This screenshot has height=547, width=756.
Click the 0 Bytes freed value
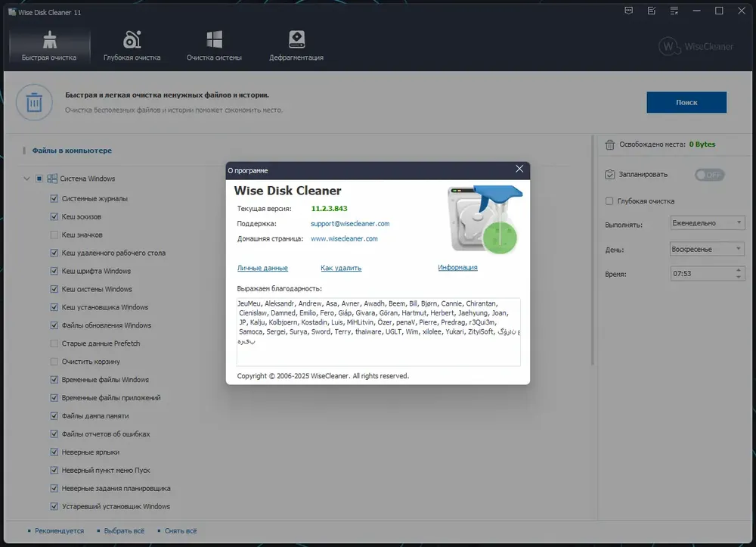click(702, 145)
